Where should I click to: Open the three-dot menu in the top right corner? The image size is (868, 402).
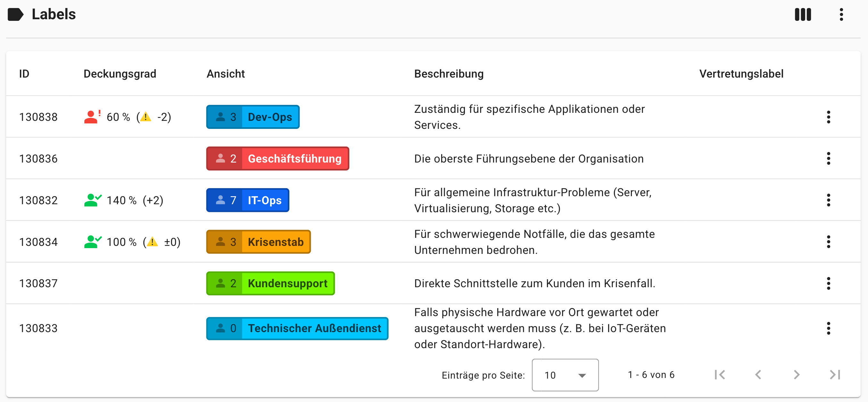click(x=841, y=14)
